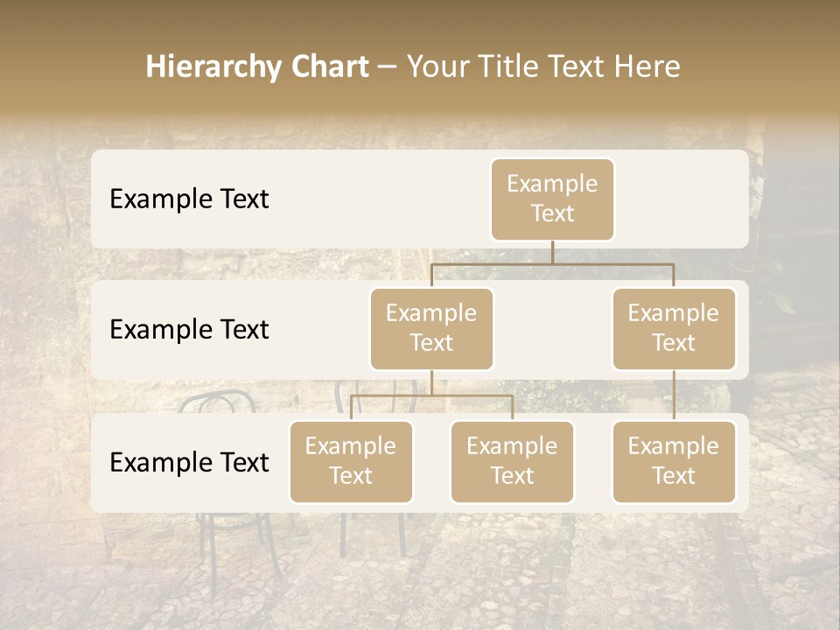Select the rightmost box in the bottom row

[x=674, y=461]
